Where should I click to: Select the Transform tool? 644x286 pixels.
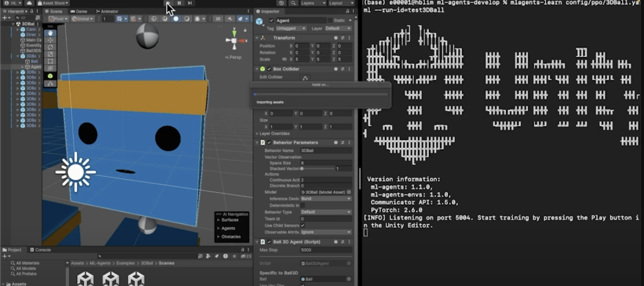pyautogui.click(x=50, y=68)
